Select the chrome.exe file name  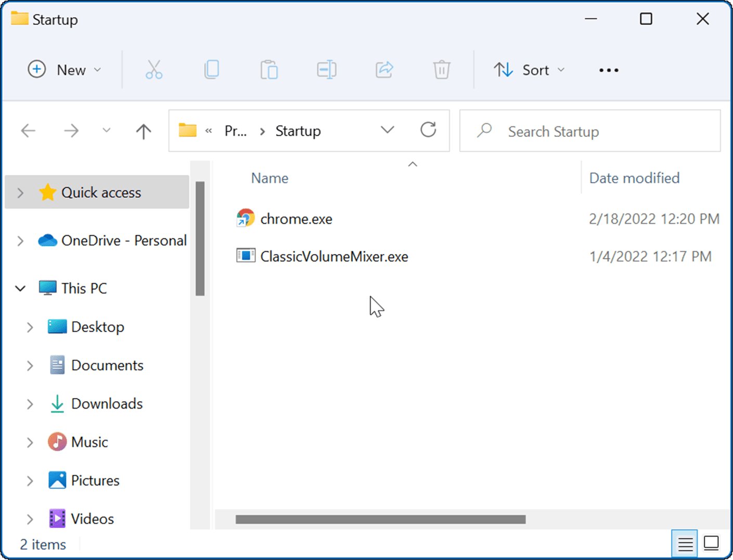(296, 219)
